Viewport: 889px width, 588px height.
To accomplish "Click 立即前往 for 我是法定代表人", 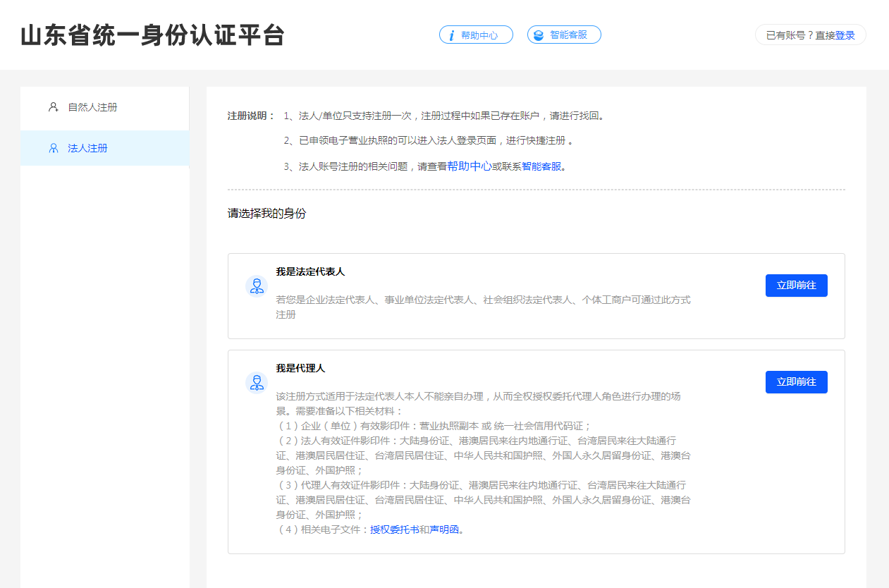I will 797,286.
